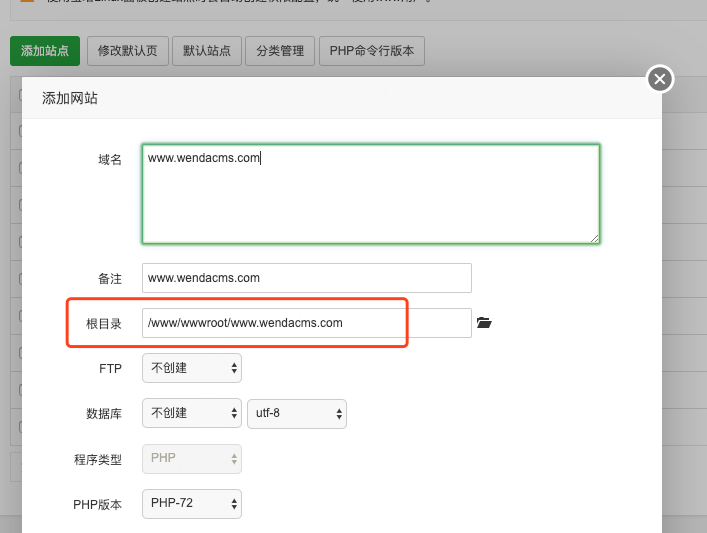Click the 默认站点 button

[x=207, y=51]
